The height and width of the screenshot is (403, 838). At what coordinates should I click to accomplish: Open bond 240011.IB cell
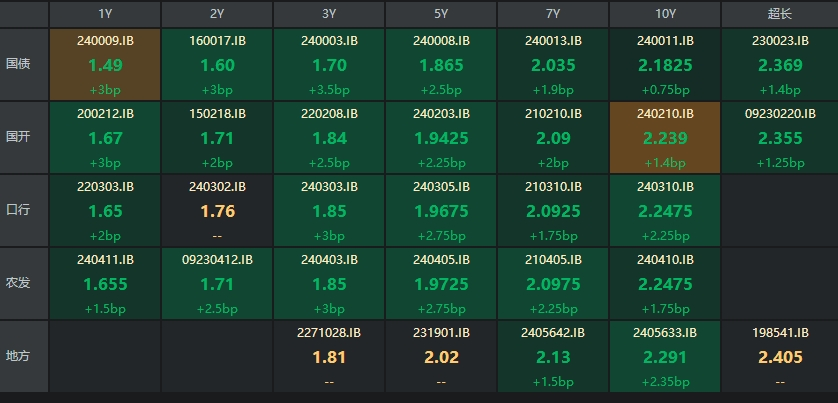(x=665, y=64)
